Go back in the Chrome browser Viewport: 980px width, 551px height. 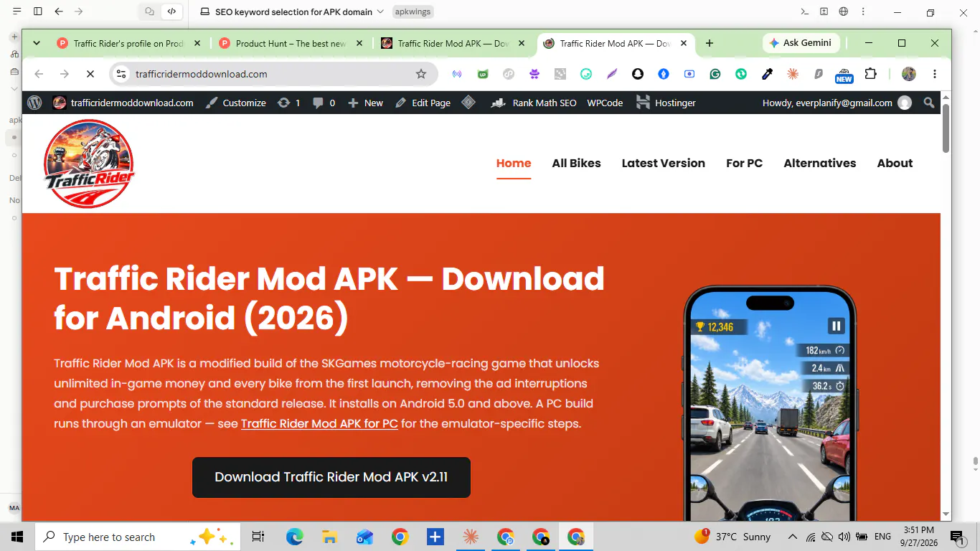tap(39, 74)
